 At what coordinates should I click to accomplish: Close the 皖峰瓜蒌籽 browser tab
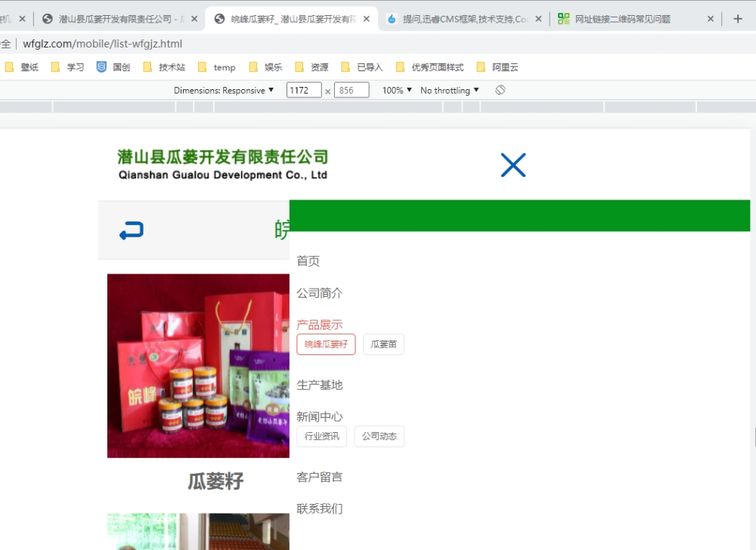coord(367,19)
